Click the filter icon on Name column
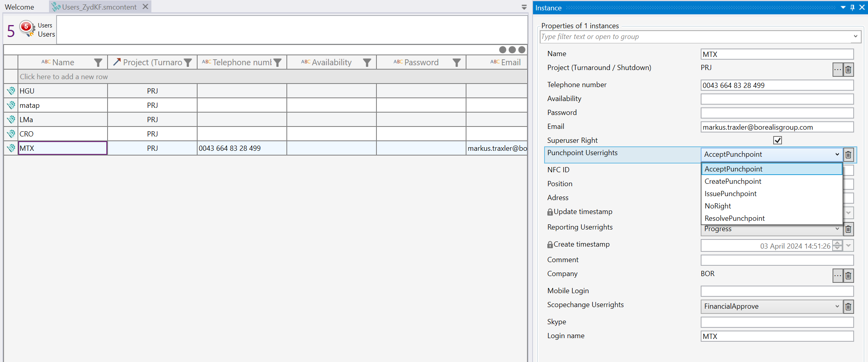Viewport: 868px width, 362px height. pyautogui.click(x=98, y=62)
